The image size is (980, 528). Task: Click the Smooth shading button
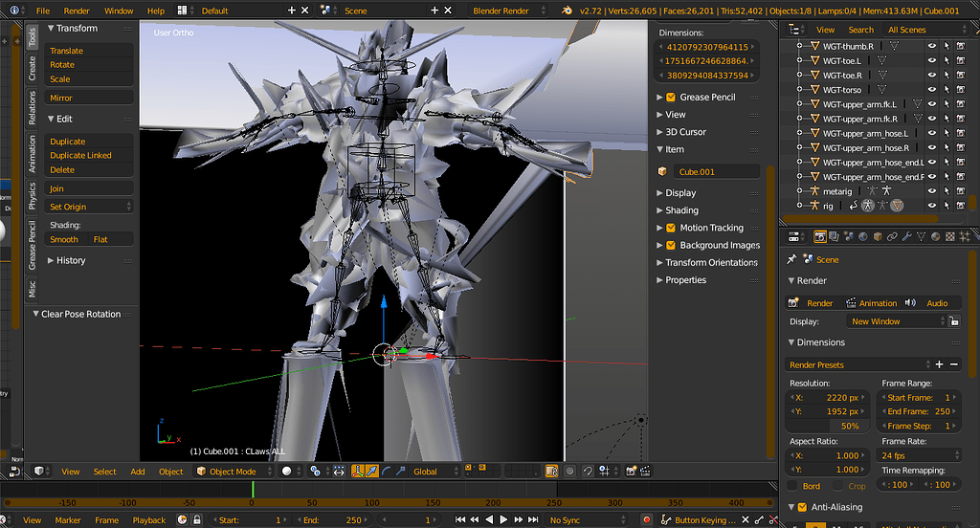coord(64,239)
